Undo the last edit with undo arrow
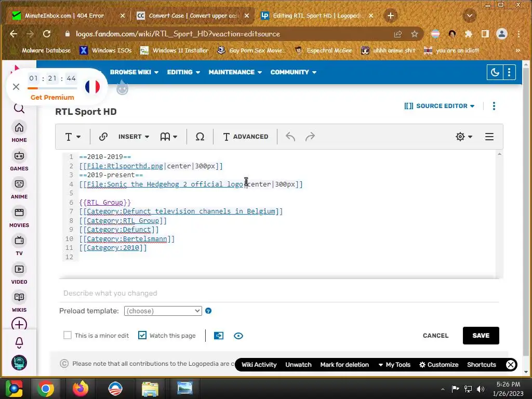 pyautogui.click(x=290, y=137)
